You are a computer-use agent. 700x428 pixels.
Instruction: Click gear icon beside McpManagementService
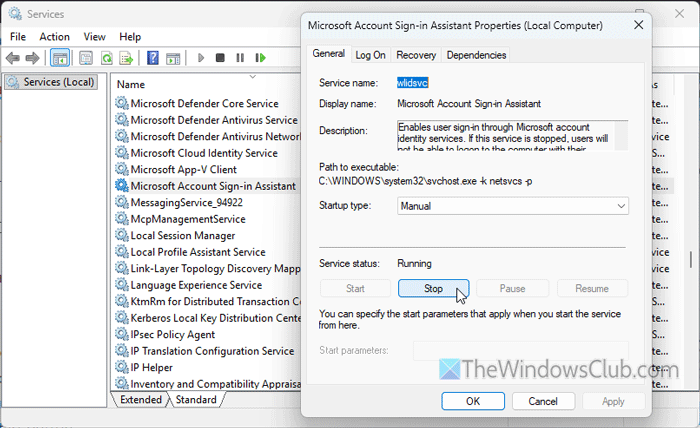pos(122,219)
